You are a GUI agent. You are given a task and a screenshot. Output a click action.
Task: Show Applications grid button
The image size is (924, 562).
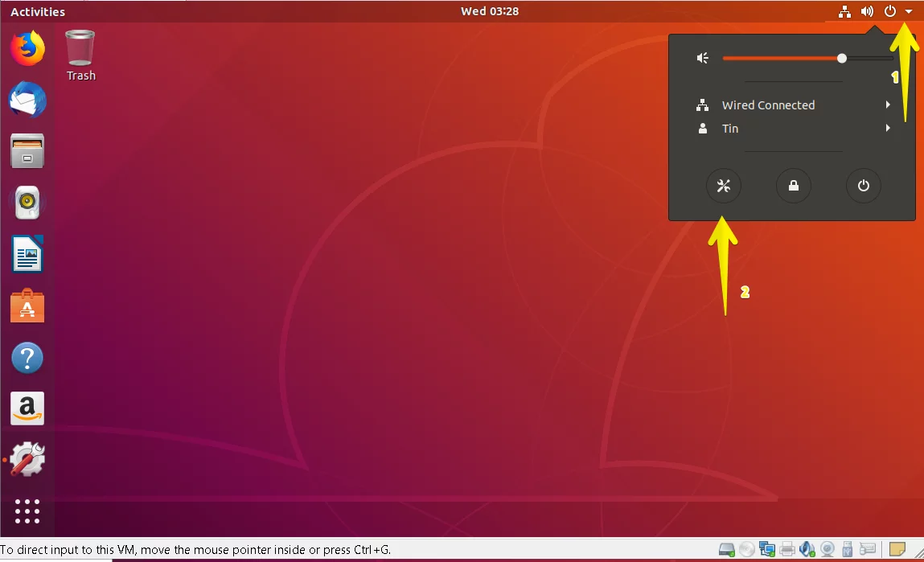pos(27,511)
